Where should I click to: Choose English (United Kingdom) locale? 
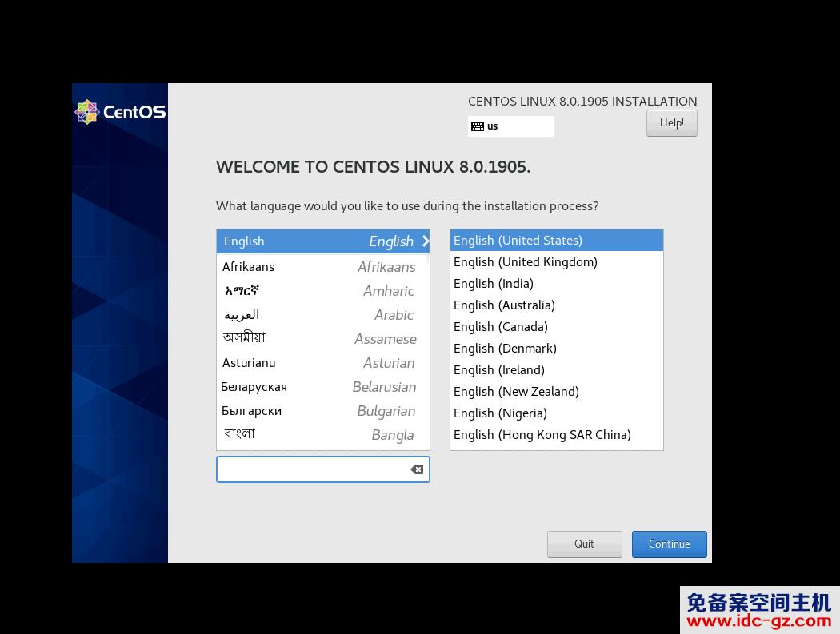coord(557,262)
